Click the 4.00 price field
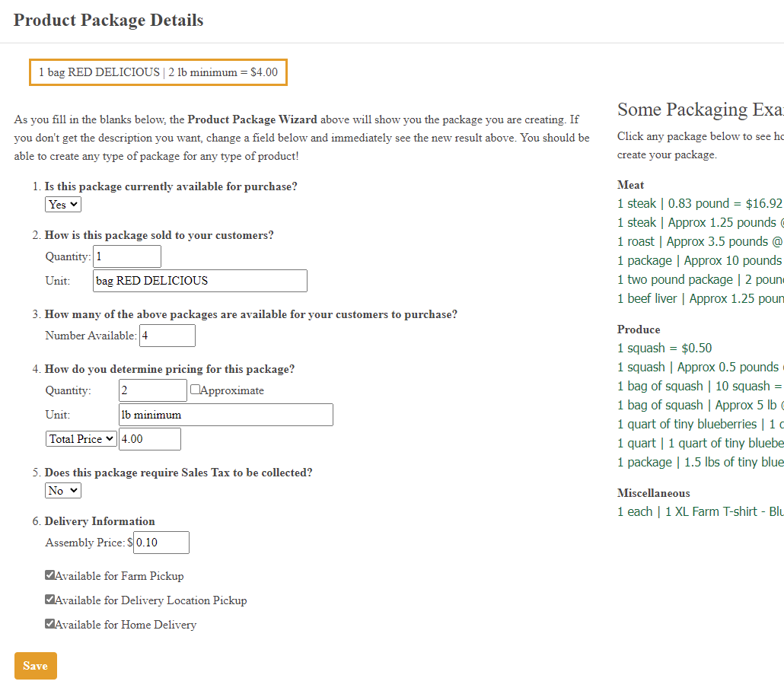784x694 pixels. [x=149, y=439]
